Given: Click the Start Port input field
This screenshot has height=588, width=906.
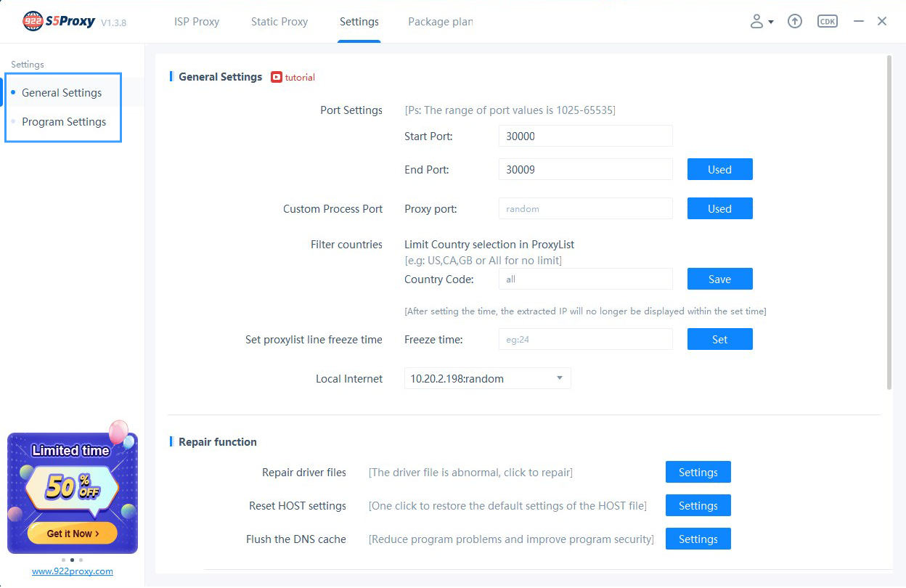Looking at the screenshot, I should pyautogui.click(x=585, y=136).
